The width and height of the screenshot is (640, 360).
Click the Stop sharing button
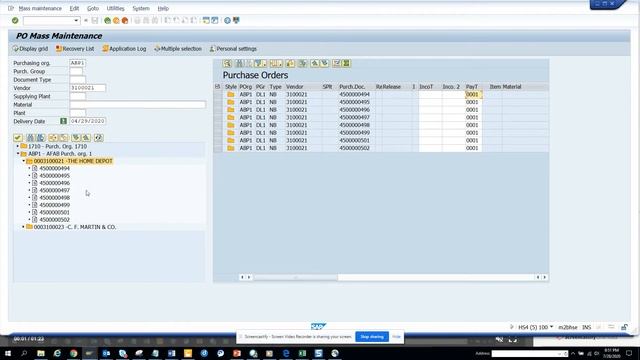pos(372,337)
